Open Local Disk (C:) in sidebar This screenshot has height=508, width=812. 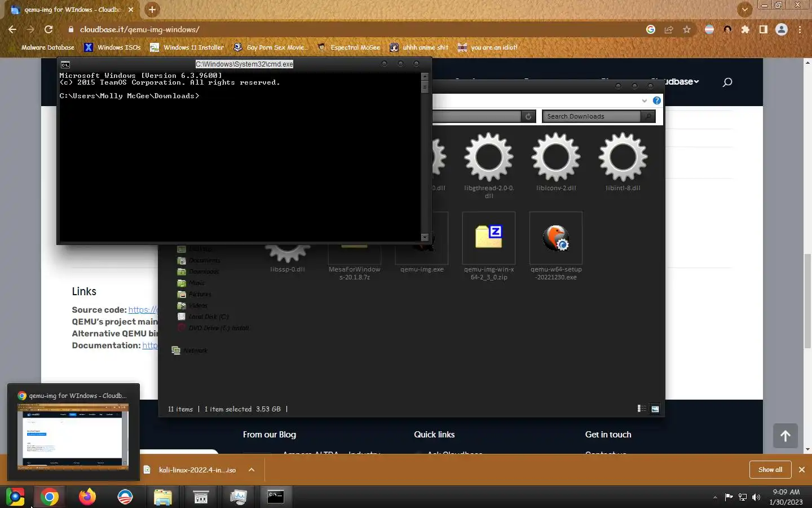[x=203, y=317]
